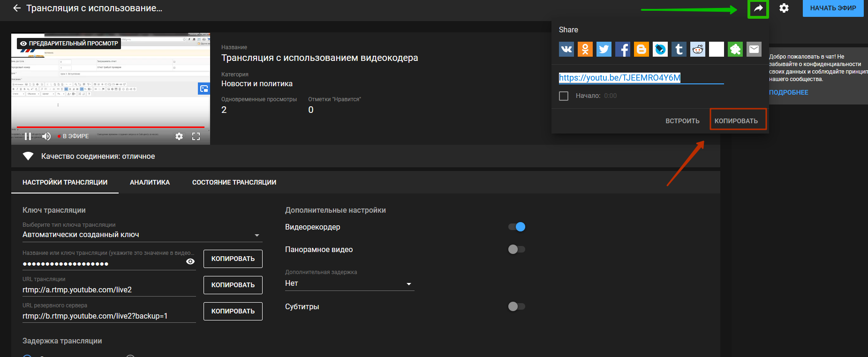Share the link via email envelope icon
The image size is (868, 357).
[754, 49]
